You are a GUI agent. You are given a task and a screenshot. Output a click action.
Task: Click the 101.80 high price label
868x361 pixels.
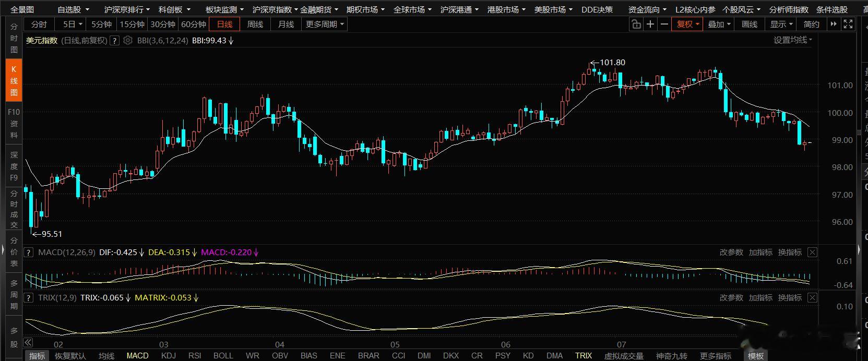(612, 63)
